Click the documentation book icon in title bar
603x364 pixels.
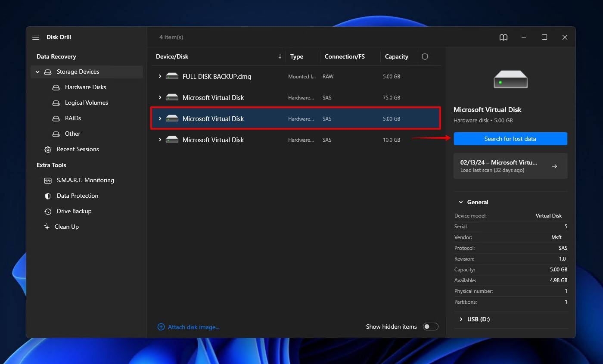click(x=503, y=37)
